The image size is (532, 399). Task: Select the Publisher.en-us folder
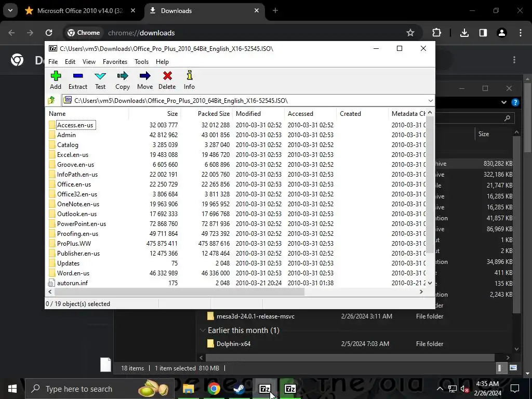pos(78,253)
